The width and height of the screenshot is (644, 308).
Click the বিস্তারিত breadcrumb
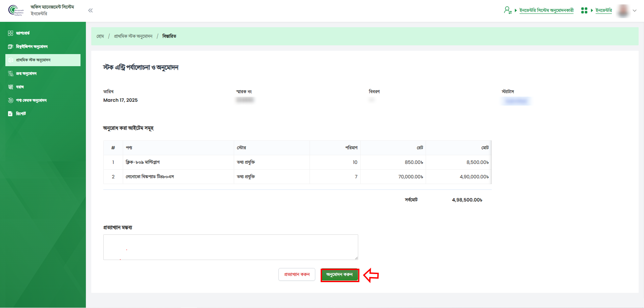[x=169, y=36]
